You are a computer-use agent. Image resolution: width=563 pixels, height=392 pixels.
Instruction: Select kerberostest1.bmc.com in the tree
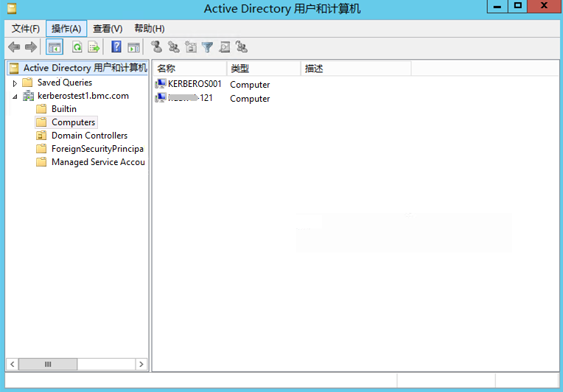pos(83,96)
